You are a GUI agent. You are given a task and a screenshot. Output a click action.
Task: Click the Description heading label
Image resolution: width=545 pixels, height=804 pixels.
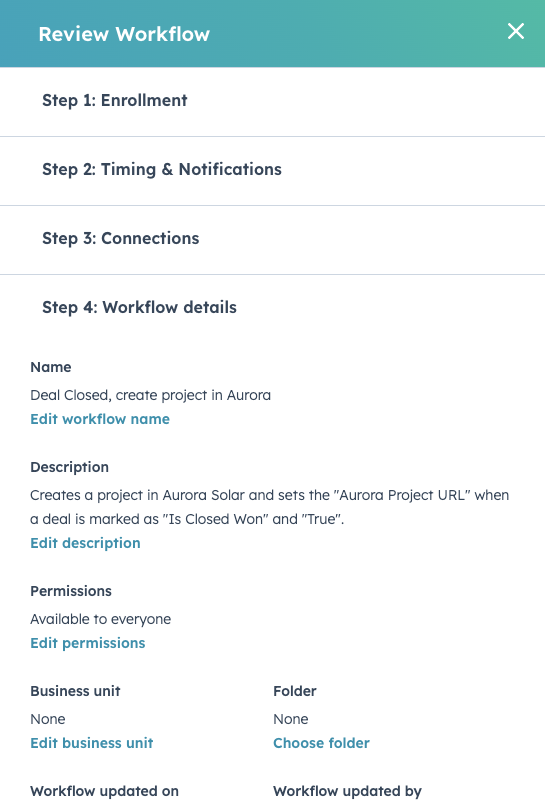tap(69, 467)
